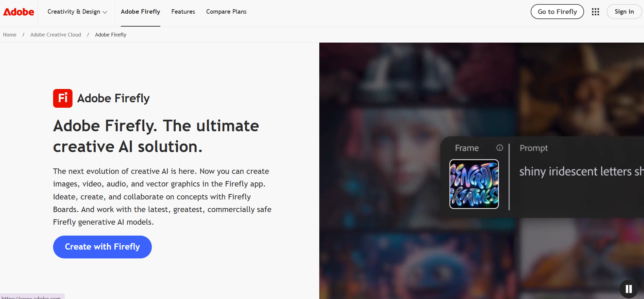
Task: Open Adobe Creative Cloud breadcrumb link
Action: tap(56, 35)
